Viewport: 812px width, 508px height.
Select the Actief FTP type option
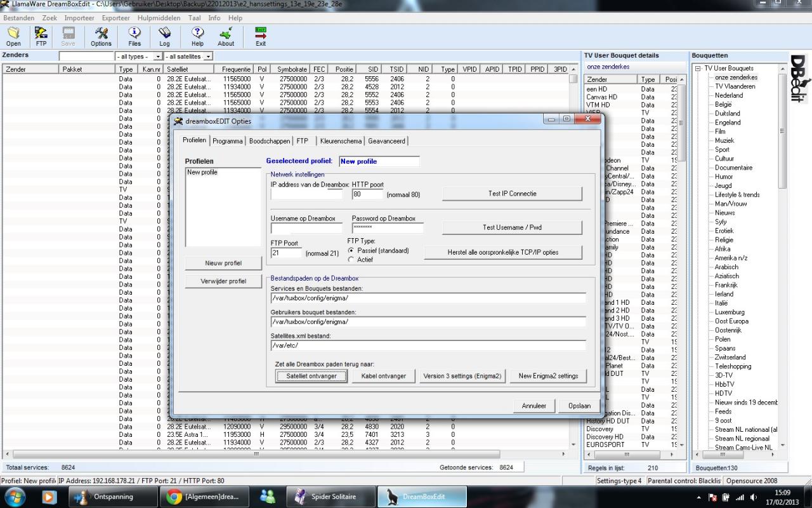[x=351, y=260]
